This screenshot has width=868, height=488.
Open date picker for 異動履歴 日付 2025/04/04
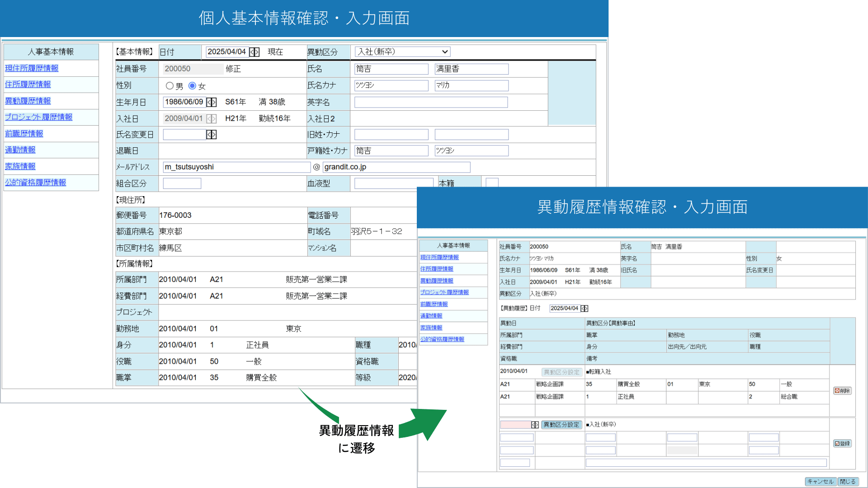click(584, 309)
